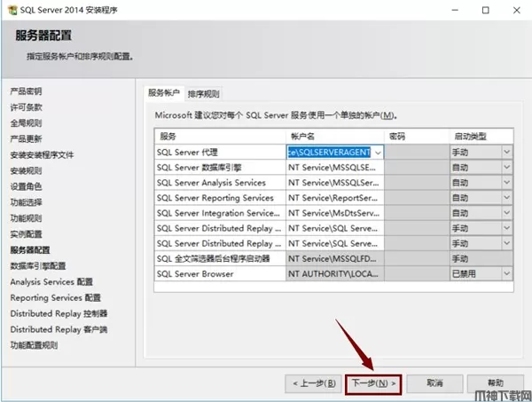Open startup type dropdown for SQL Server Browser
This screenshot has width=532, height=402.
(x=507, y=273)
